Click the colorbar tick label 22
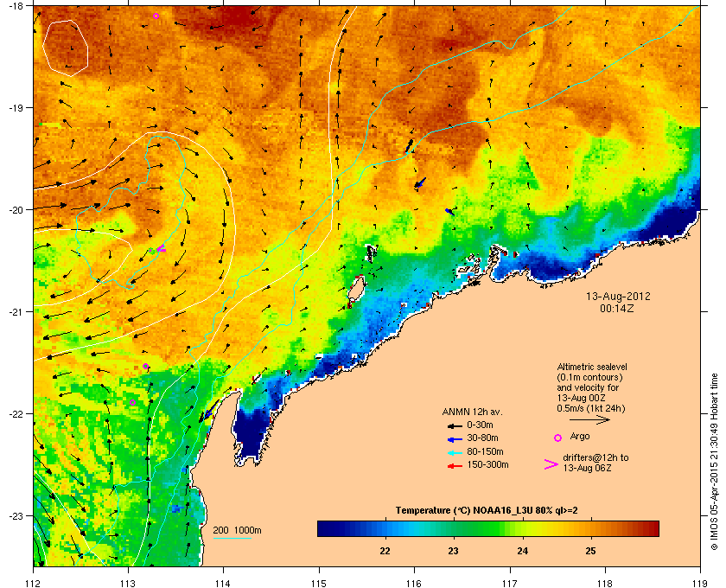 pos(385,551)
